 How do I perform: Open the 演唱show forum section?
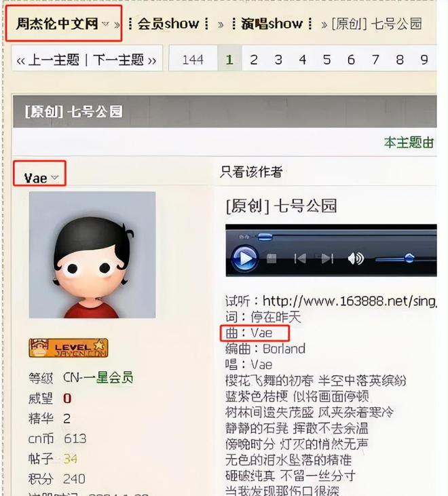pos(272,24)
